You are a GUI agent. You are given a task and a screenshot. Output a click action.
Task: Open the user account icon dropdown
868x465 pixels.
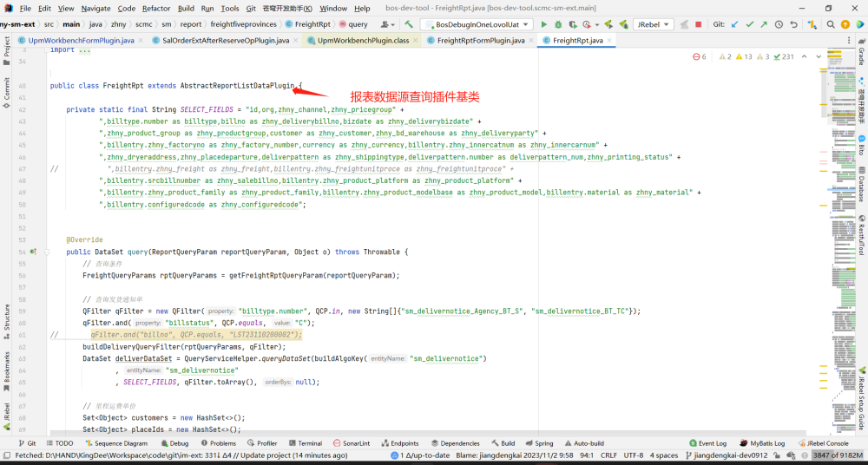389,24
